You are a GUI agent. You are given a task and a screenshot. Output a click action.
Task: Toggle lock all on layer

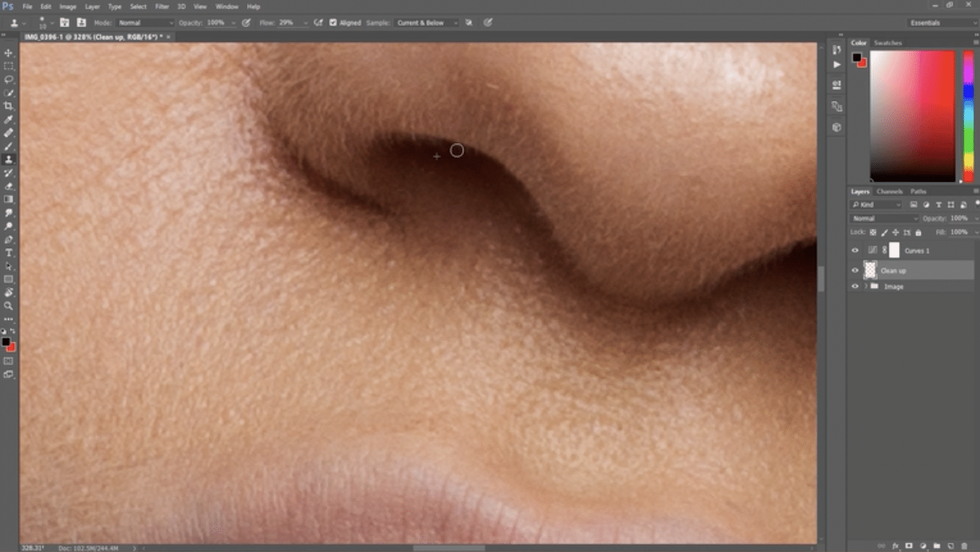tap(918, 233)
